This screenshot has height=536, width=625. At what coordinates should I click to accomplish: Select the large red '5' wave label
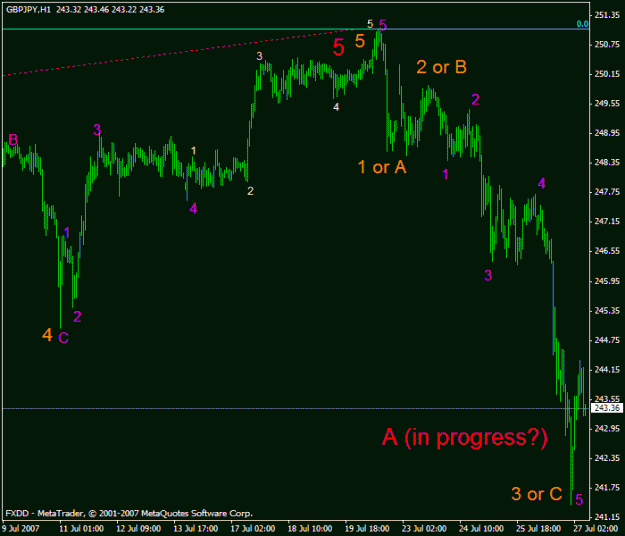pos(338,47)
